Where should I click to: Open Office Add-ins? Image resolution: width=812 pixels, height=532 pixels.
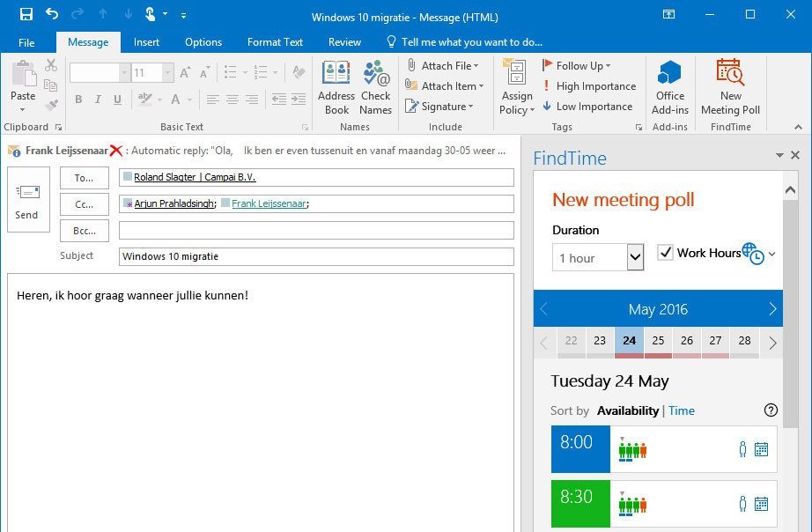[669, 86]
